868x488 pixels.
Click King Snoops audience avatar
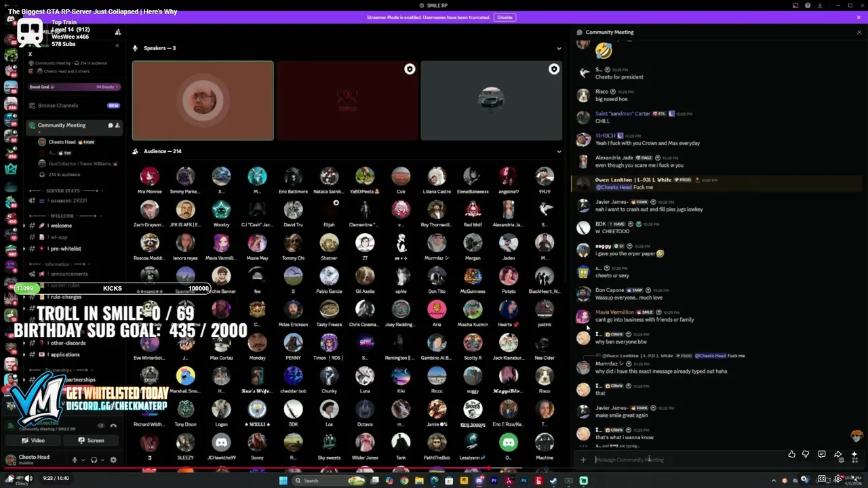473,409
